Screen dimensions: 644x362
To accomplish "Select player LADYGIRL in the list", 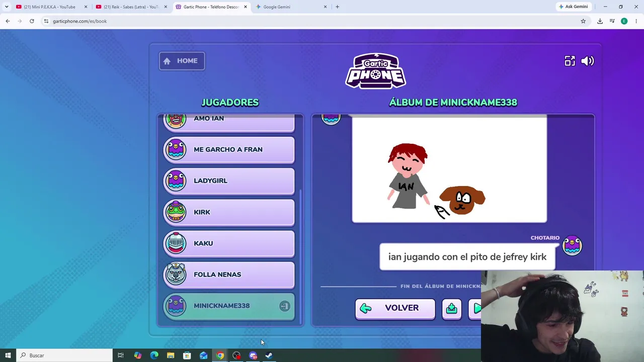I will tap(229, 180).
